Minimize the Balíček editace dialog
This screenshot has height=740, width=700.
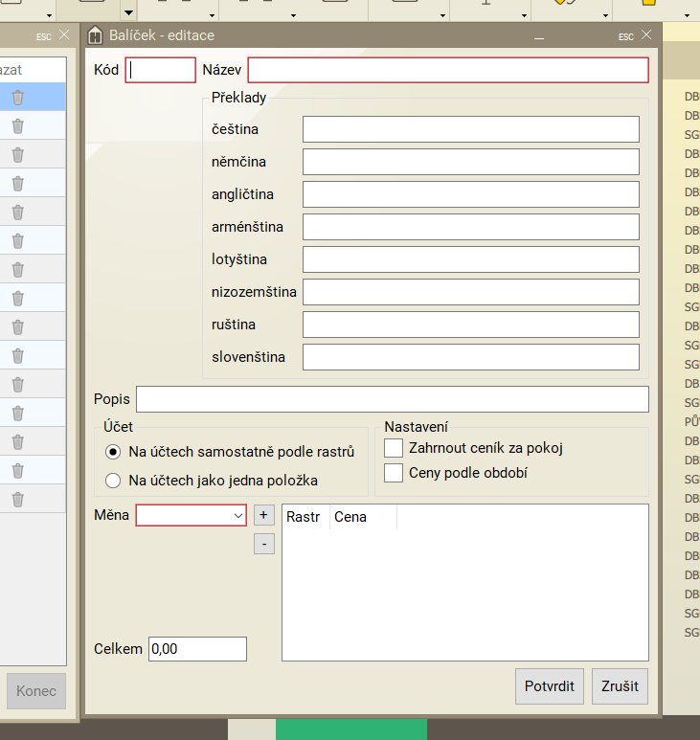tap(539, 36)
